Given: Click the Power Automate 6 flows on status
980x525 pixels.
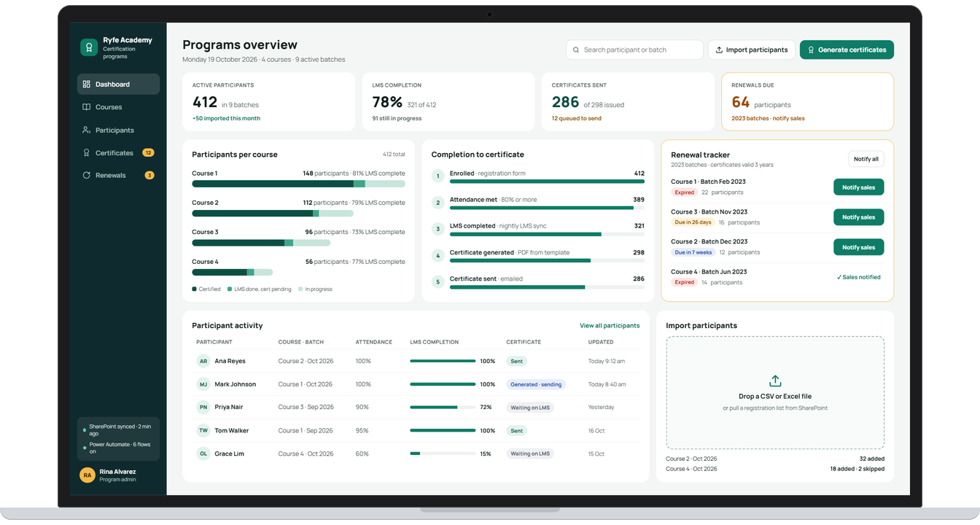Looking at the screenshot, I should (x=118, y=448).
